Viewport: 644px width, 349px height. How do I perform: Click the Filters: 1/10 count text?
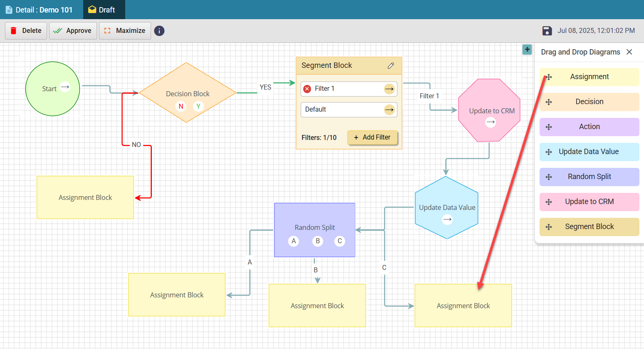[x=319, y=137]
